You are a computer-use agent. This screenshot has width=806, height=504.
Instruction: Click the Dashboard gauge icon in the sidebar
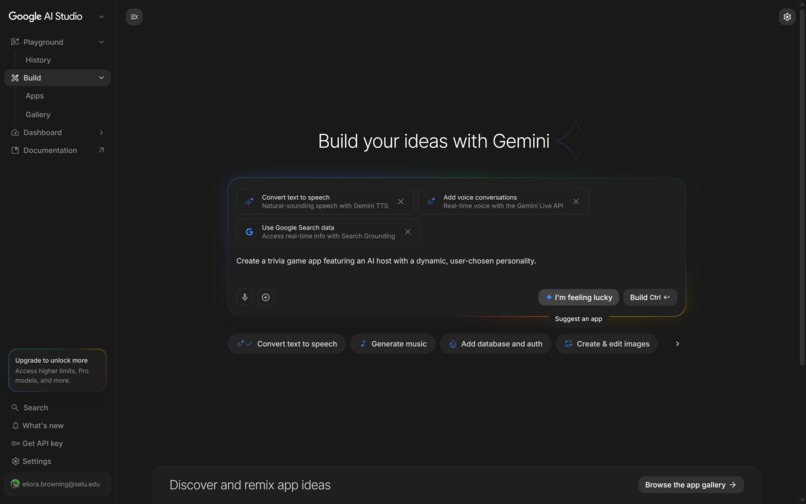tap(15, 132)
